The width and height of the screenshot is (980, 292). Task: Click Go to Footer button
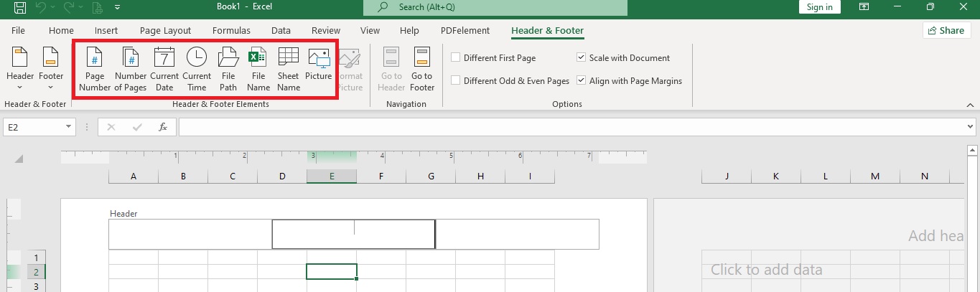point(422,69)
